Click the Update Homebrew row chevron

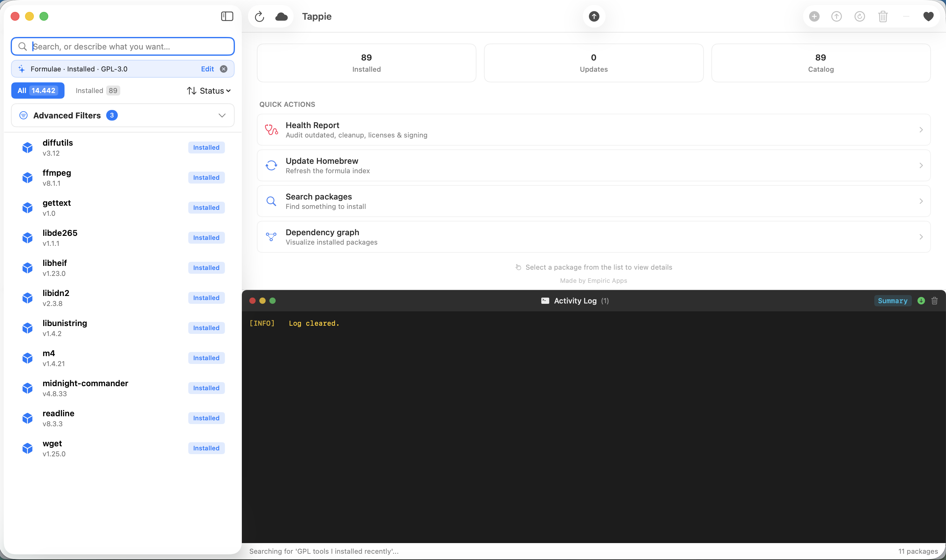coord(921,165)
